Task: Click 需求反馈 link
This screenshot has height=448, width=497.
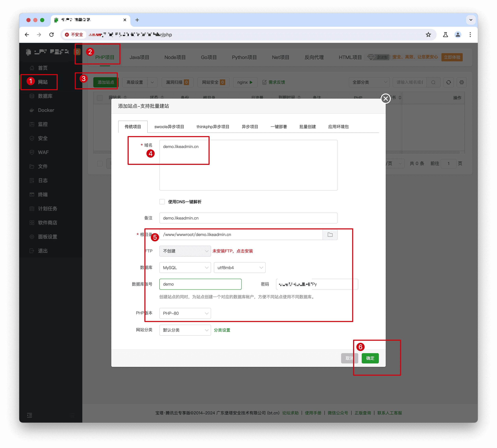Action: coord(274,82)
